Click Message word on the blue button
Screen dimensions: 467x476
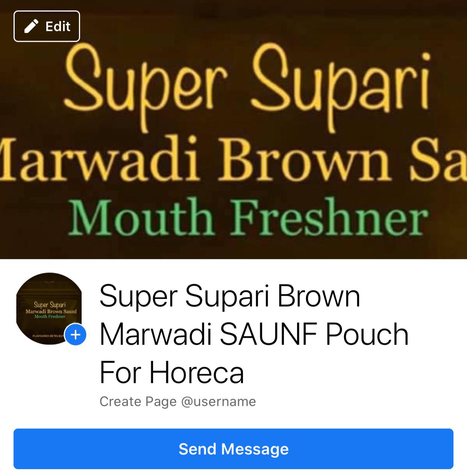(255, 449)
